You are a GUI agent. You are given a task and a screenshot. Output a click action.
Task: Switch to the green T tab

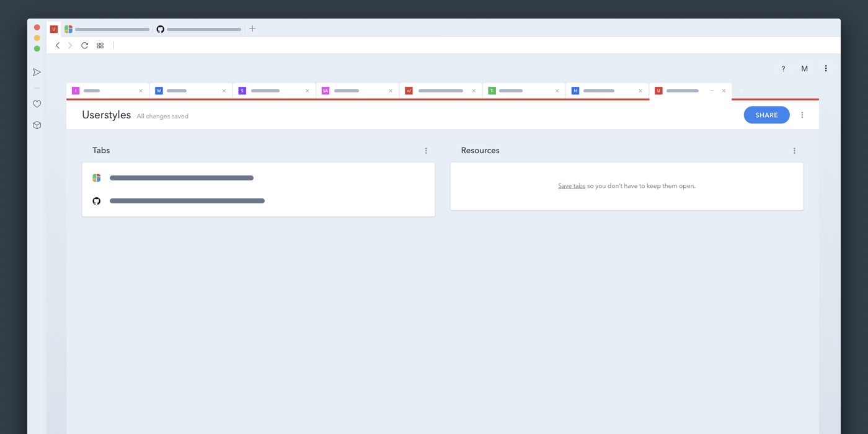pos(524,91)
